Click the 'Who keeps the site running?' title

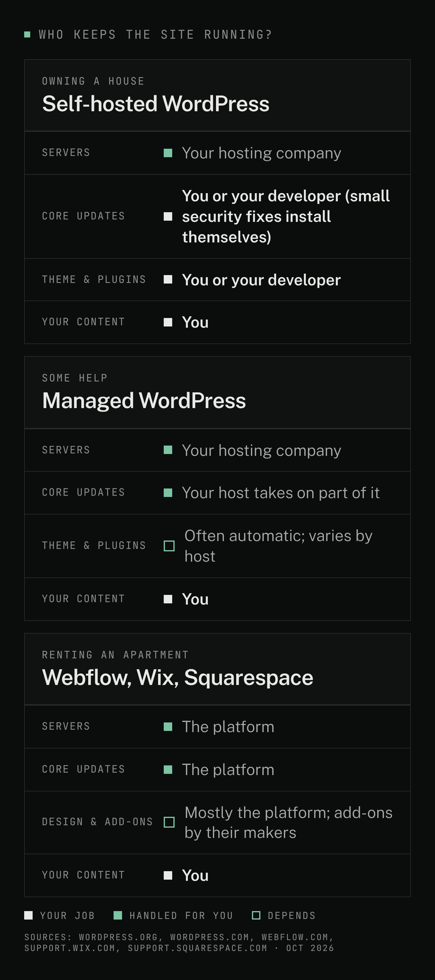click(x=156, y=35)
